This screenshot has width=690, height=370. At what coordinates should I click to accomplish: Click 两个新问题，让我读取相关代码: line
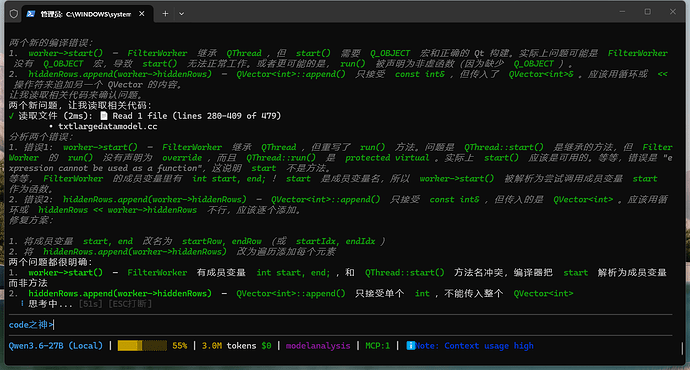click(x=81, y=106)
